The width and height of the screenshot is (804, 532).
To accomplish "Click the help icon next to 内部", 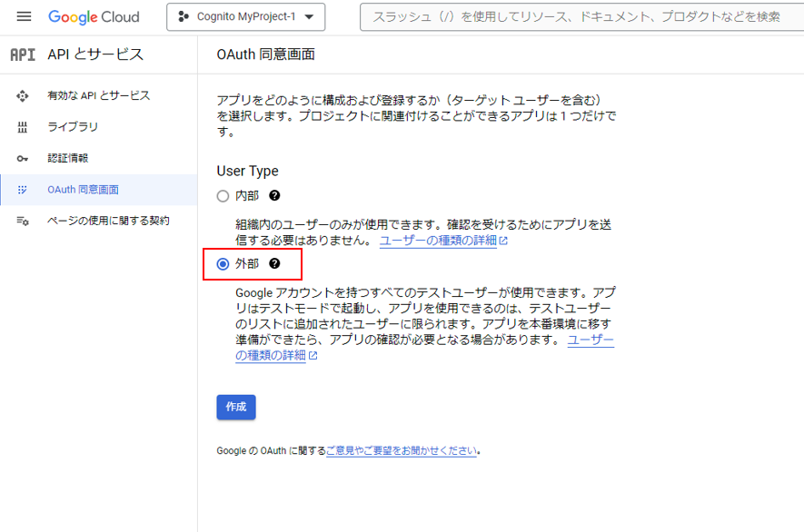I will click(x=275, y=195).
